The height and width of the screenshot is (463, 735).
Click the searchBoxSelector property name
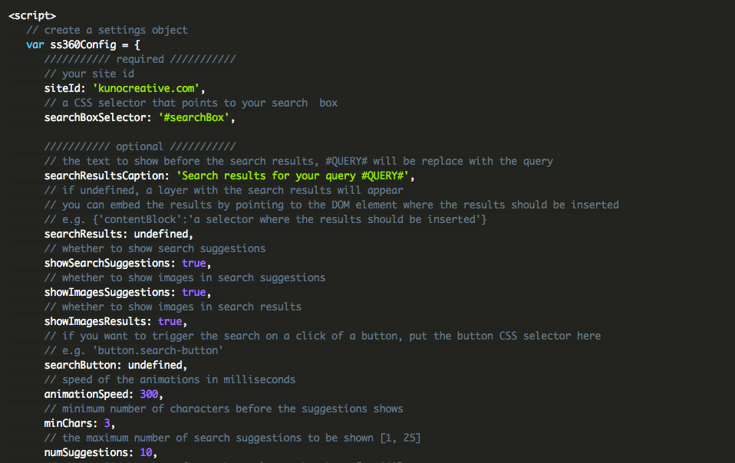pos(97,118)
